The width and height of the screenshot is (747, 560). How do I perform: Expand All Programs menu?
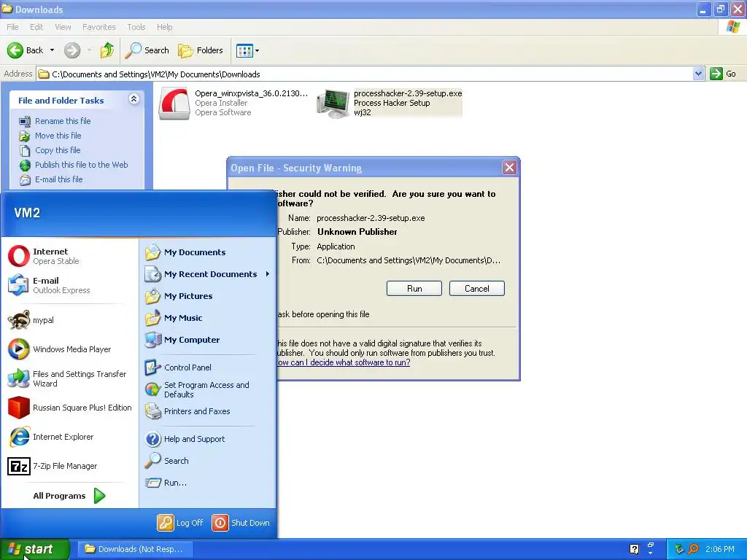pos(69,496)
